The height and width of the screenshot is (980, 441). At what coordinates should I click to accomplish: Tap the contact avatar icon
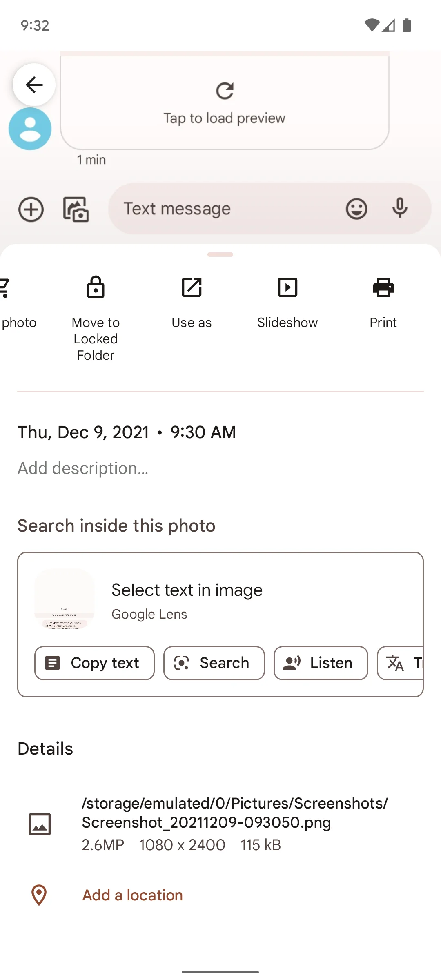point(30,129)
